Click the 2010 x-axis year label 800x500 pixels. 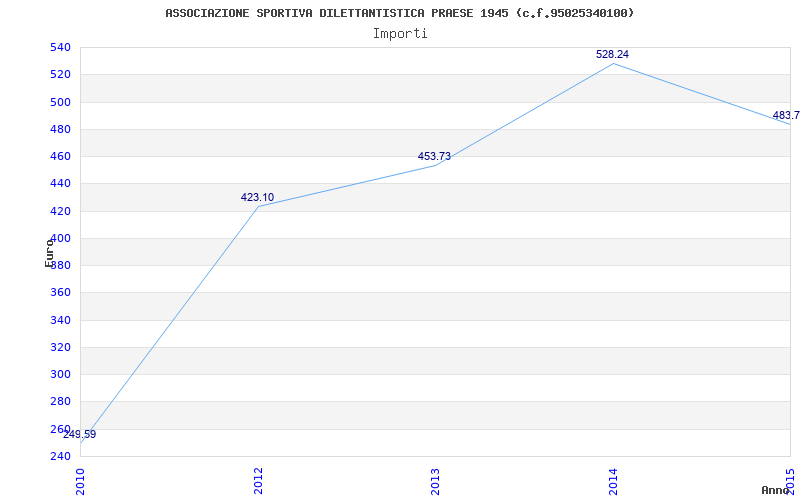pyautogui.click(x=81, y=480)
